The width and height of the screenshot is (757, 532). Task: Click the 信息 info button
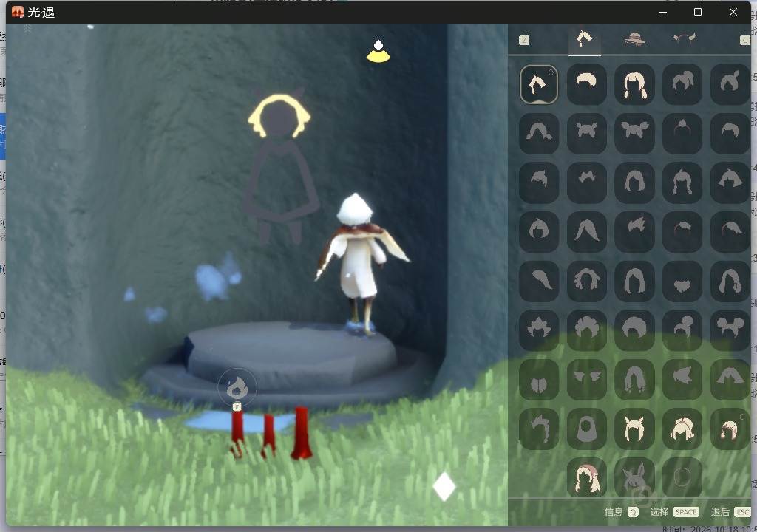click(621, 512)
